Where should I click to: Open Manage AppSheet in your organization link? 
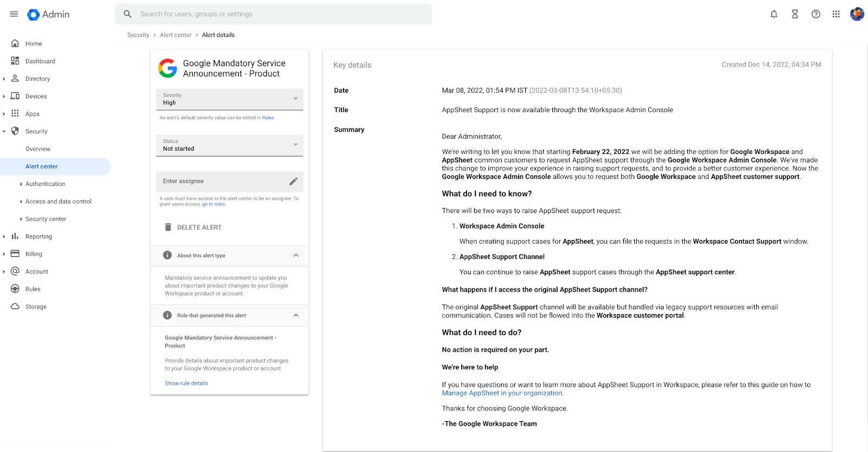(x=502, y=393)
